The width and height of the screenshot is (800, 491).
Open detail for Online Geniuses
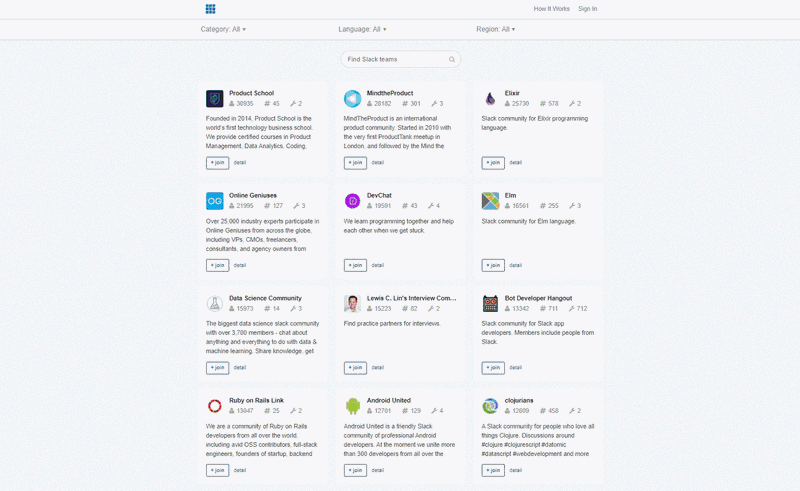click(x=240, y=265)
